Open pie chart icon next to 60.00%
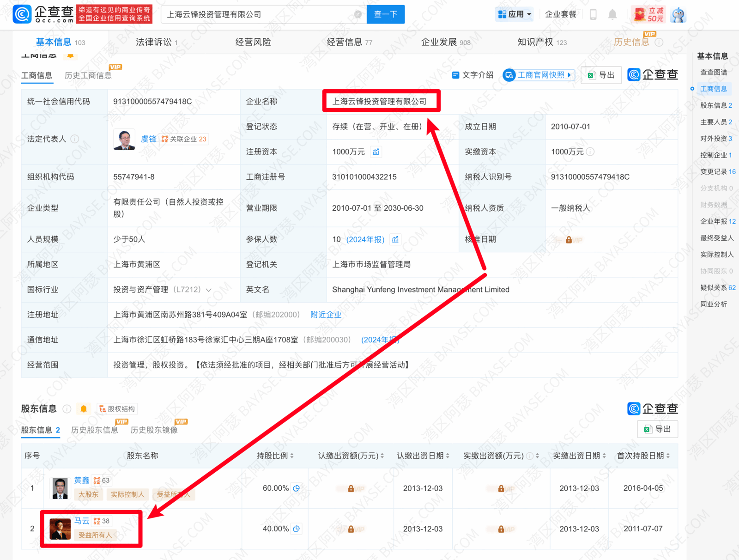This screenshot has width=739, height=560. (x=297, y=488)
